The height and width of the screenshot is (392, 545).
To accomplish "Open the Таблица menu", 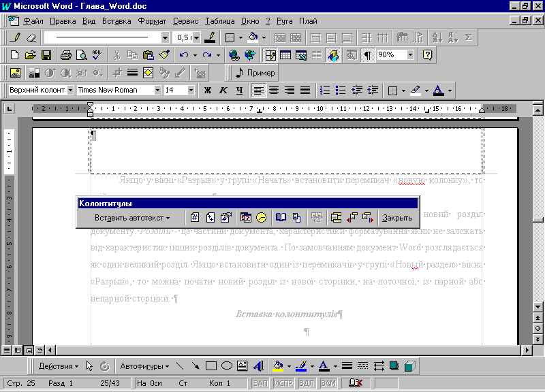I will coord(219,21).
